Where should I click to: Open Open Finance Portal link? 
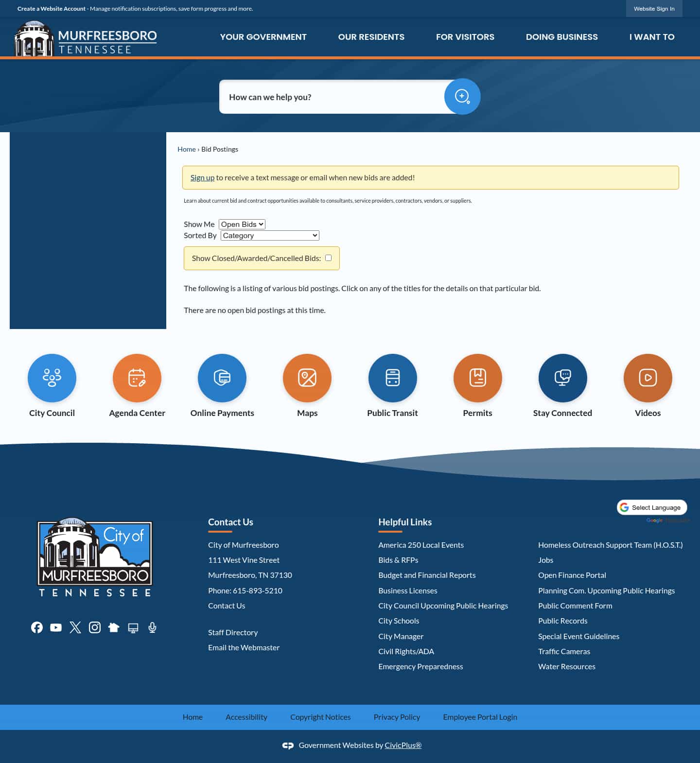(x=572, y=575)
